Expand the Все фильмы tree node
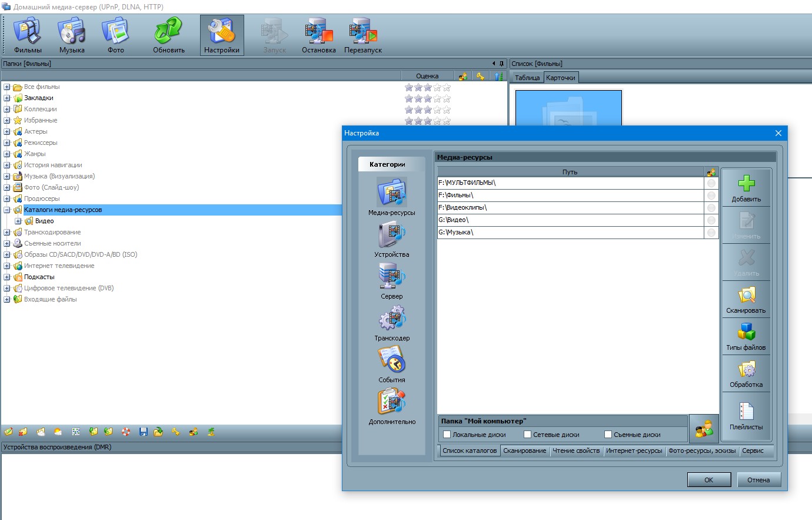 coord(7,87)
